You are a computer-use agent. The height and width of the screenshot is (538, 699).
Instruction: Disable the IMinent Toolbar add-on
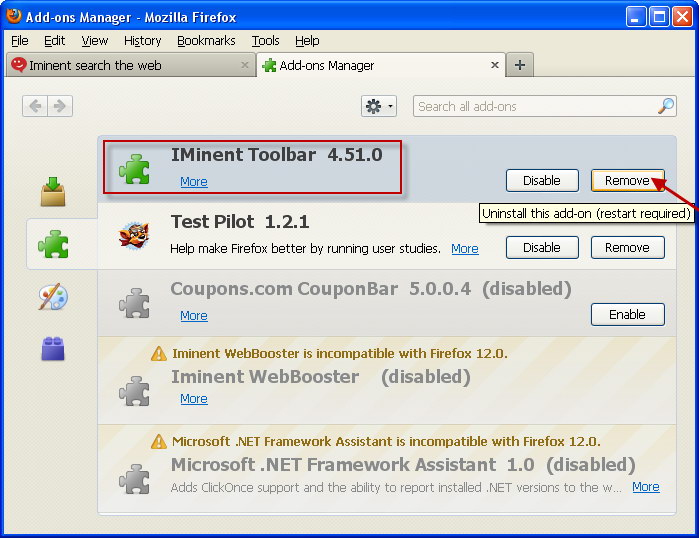click(x=542, y=181)
